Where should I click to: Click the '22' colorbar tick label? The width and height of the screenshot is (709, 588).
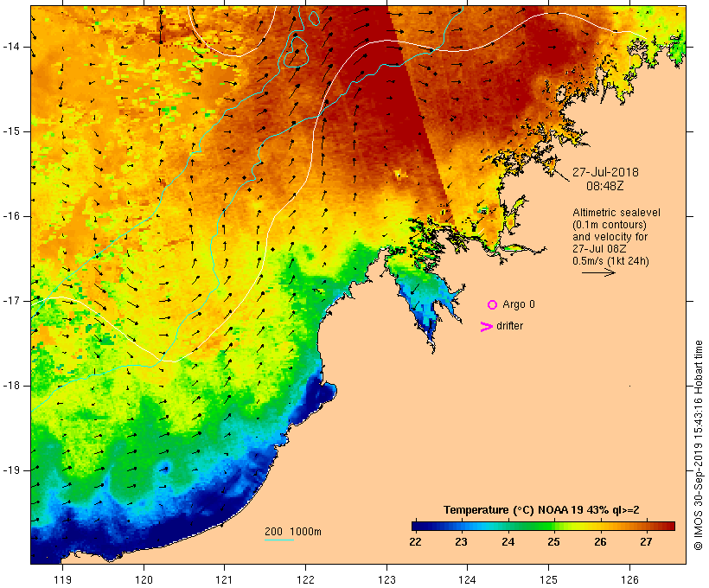click(x=415, y=541)
